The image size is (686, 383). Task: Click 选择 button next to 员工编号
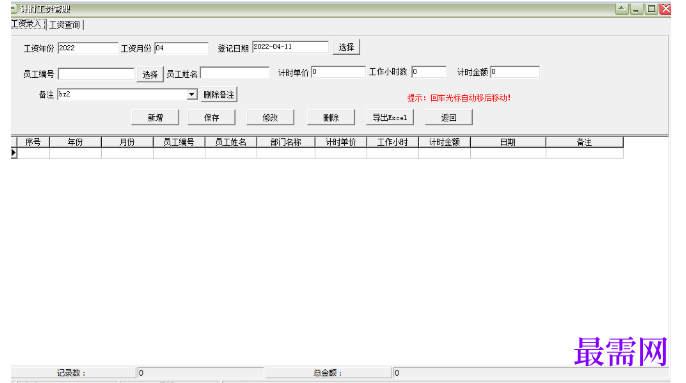150,74
